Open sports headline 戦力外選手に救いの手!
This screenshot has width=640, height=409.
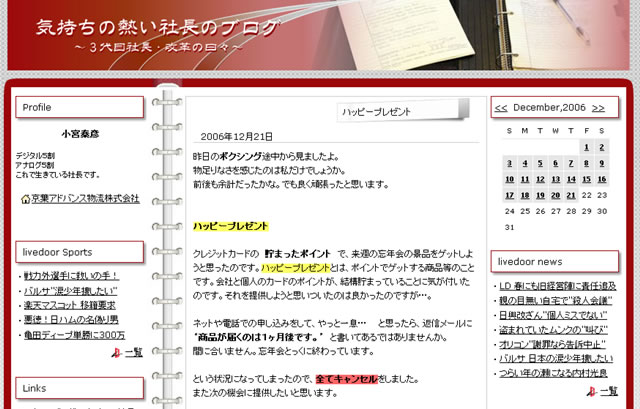71,276
